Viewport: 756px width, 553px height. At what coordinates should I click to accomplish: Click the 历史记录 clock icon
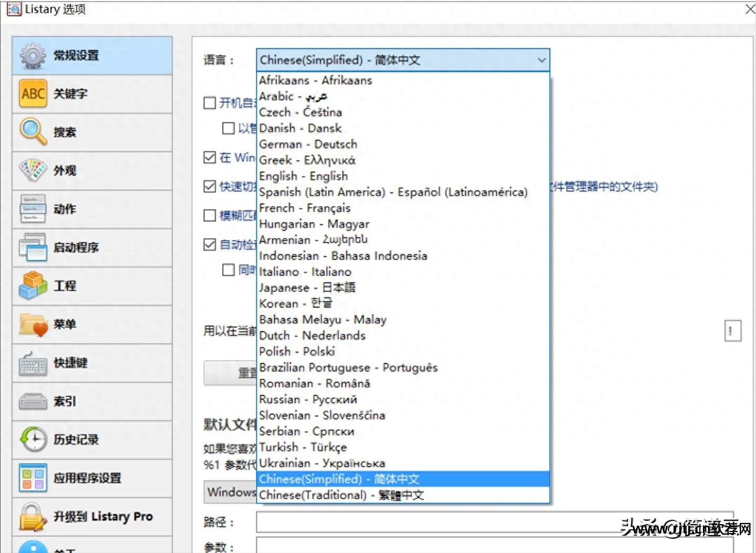(33, 439)
